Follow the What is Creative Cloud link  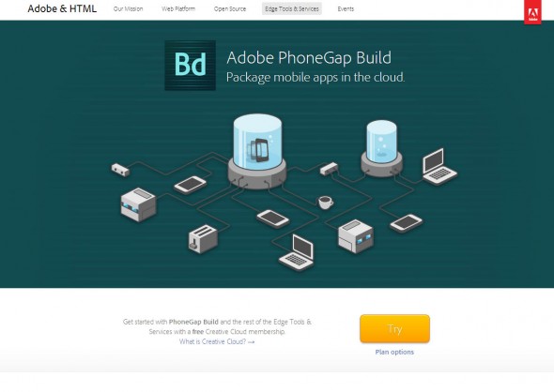click(217, 341)
